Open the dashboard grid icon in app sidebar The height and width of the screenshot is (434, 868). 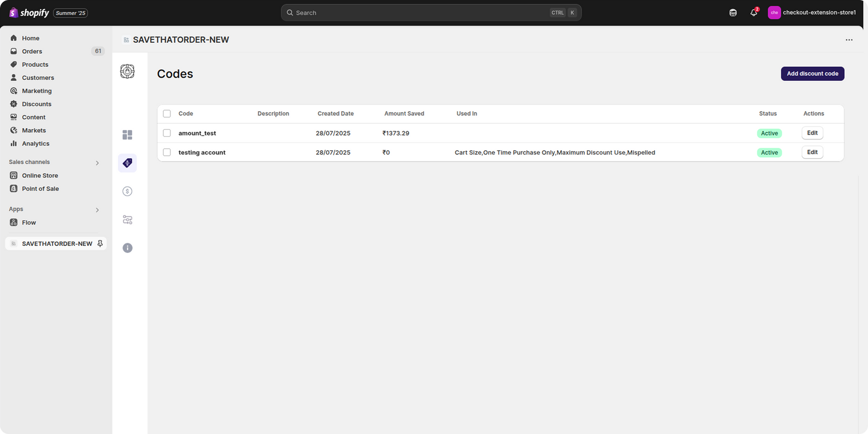coord(127,135)
